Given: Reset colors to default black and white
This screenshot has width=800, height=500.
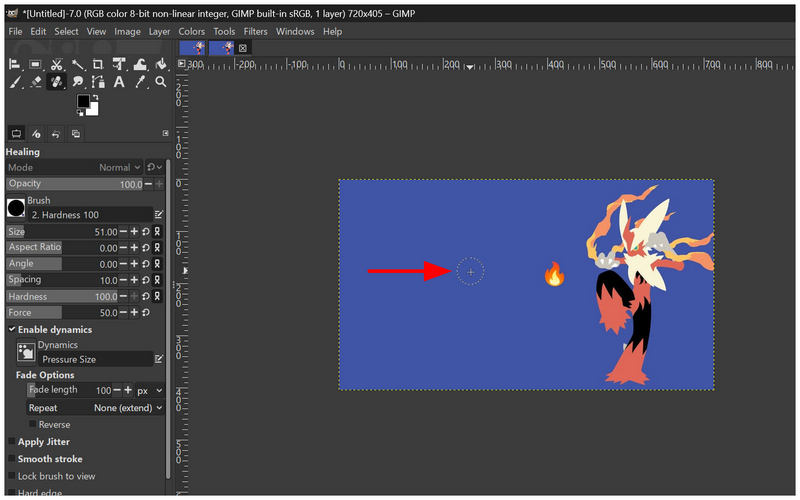Looking at the screenshot, I should (80, 112).
